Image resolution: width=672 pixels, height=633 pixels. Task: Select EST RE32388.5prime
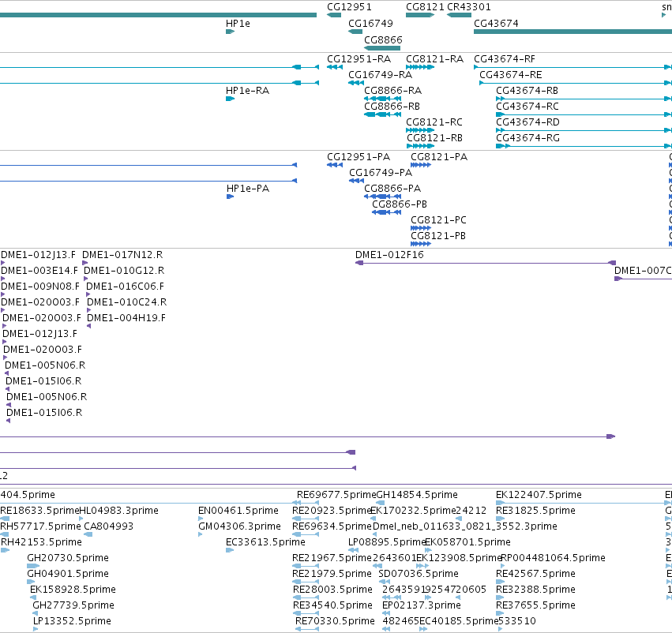(x=535, y=590)
